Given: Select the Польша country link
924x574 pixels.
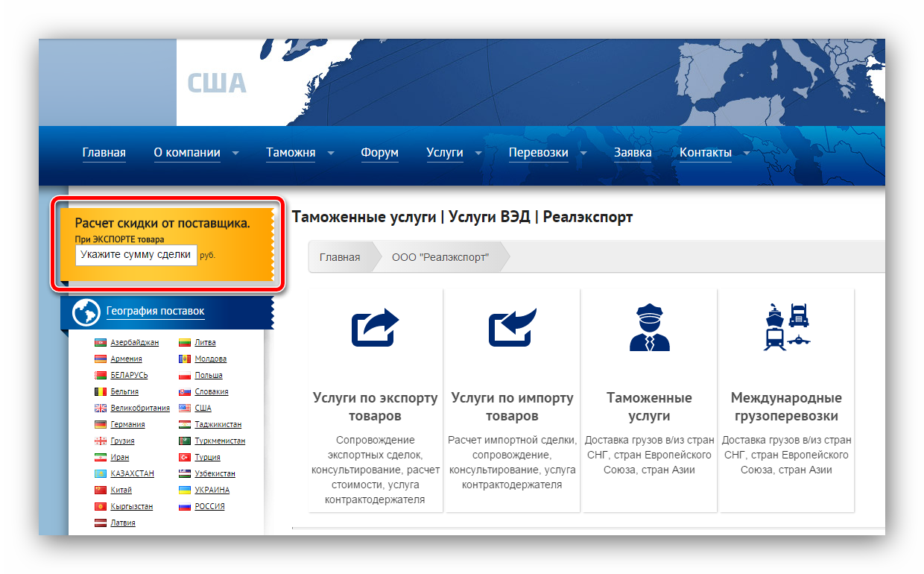Looking at the screenshot, I should click(x=209, y=376).
